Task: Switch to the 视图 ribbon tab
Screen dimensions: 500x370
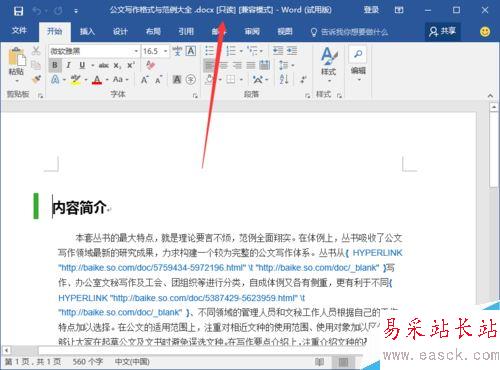Action: (x=285, y=32)
